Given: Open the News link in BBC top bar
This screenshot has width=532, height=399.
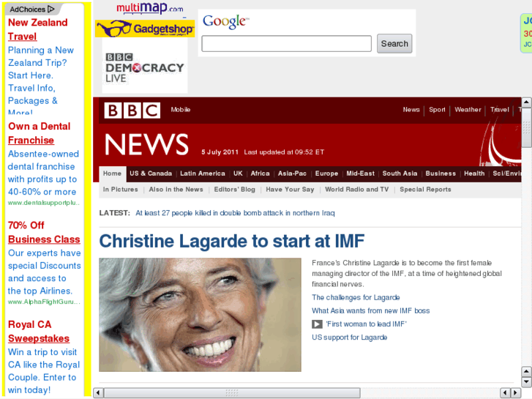Looking at the screenshot, I should click(411, 110).
